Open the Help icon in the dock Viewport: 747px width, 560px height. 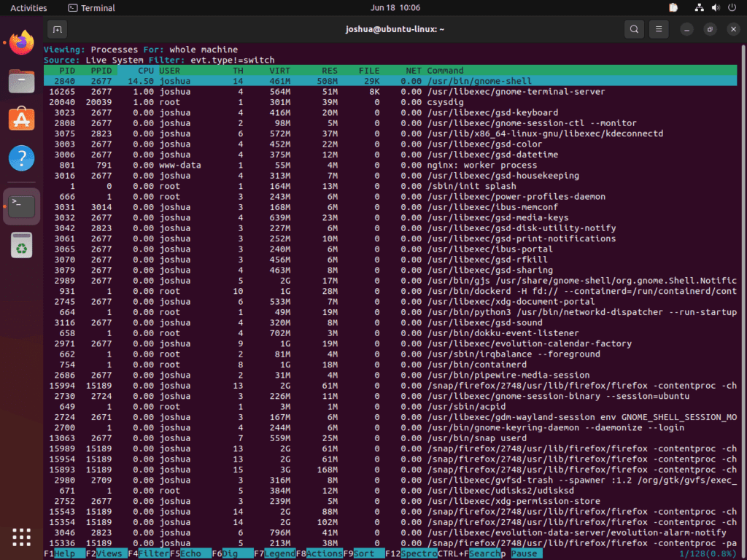coord(21,159)
